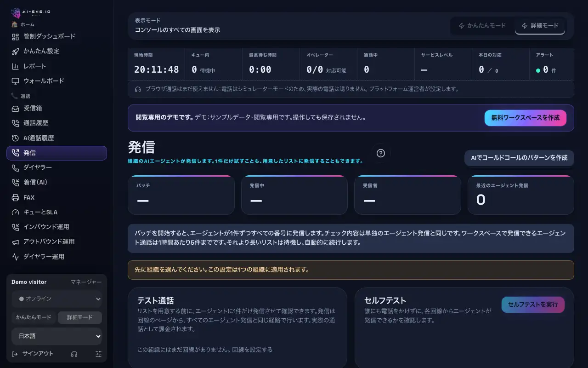The height and width of the screenshot is (368, 588).
Task: Click the phone icon beside ダイヤラー
Action: (15, 168)
